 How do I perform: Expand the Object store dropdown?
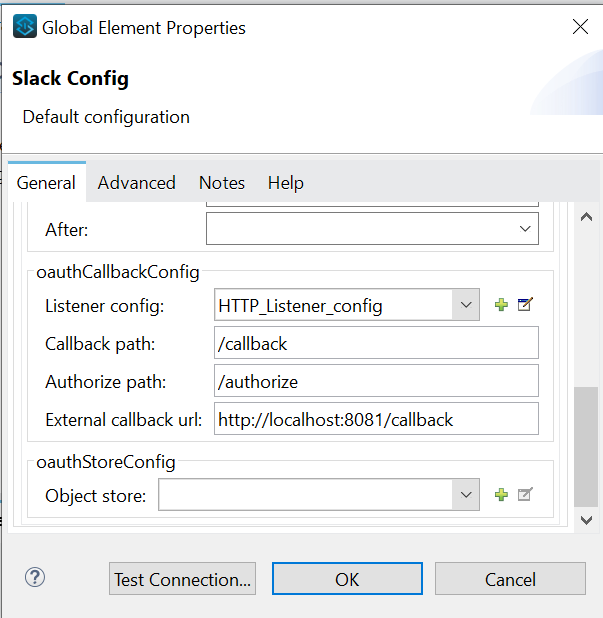click(466, 494)
